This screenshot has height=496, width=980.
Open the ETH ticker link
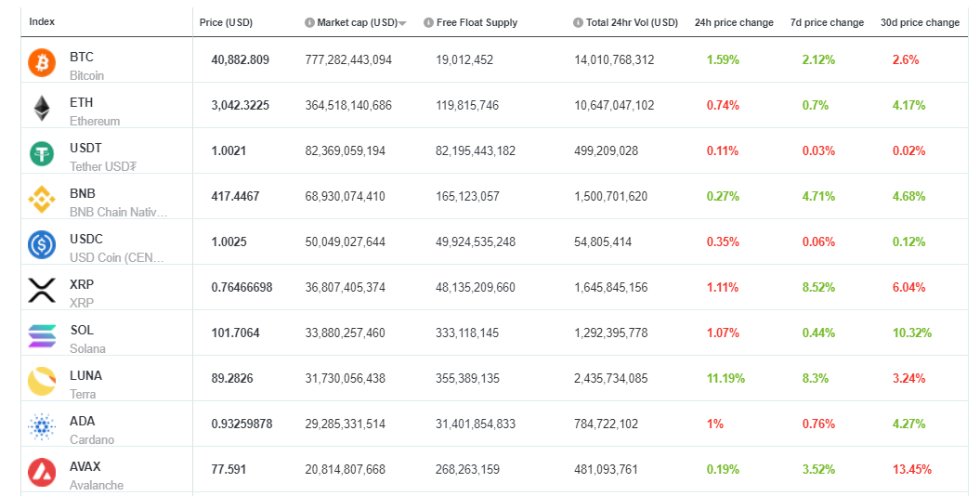pos(81,102)
